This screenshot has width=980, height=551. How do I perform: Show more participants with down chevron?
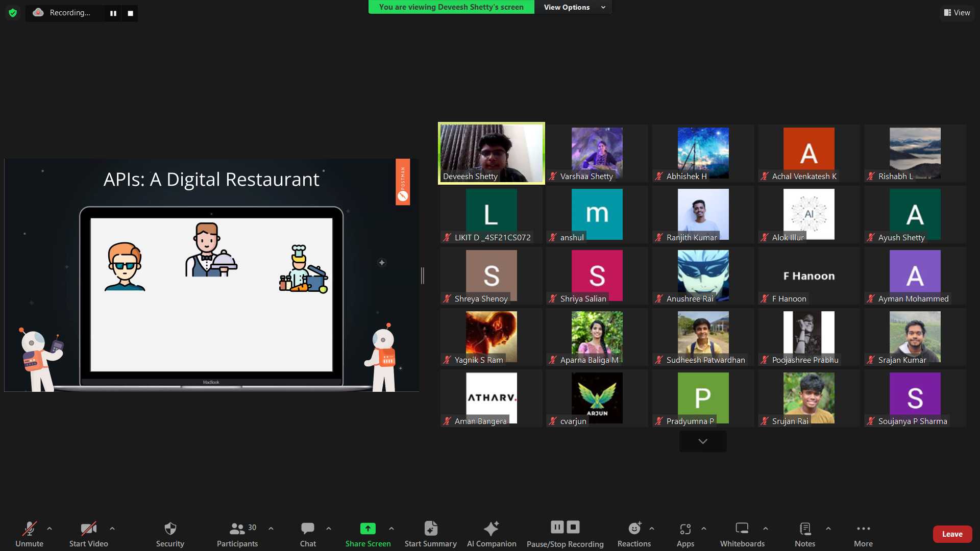(702, 441)
